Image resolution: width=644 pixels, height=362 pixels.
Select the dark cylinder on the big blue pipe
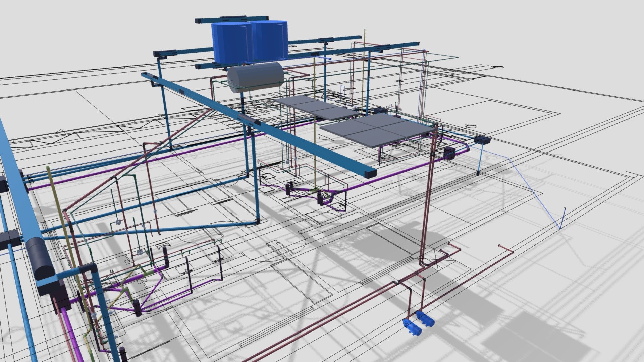point(40,258)
